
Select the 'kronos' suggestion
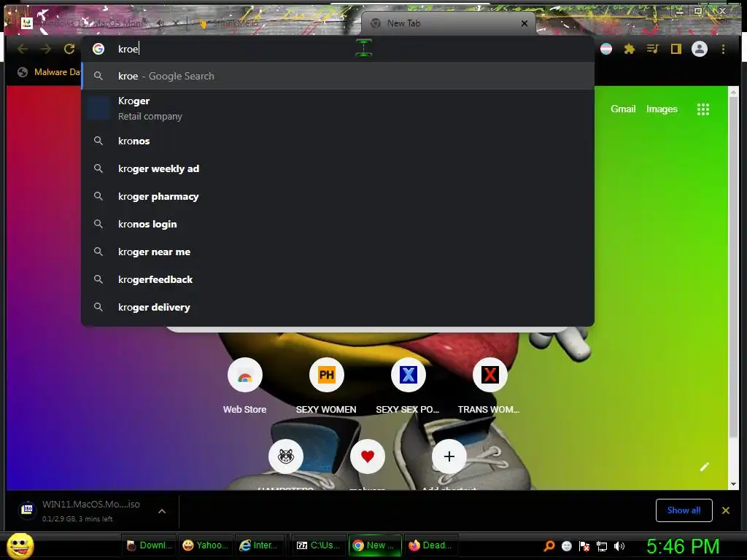pyautogui.click(x=338, y=141)
